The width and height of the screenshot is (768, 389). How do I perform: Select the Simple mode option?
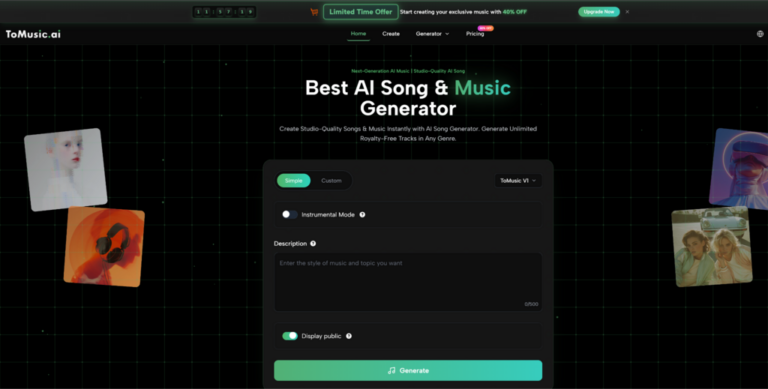pyautogui.click(x=293, y=181)
